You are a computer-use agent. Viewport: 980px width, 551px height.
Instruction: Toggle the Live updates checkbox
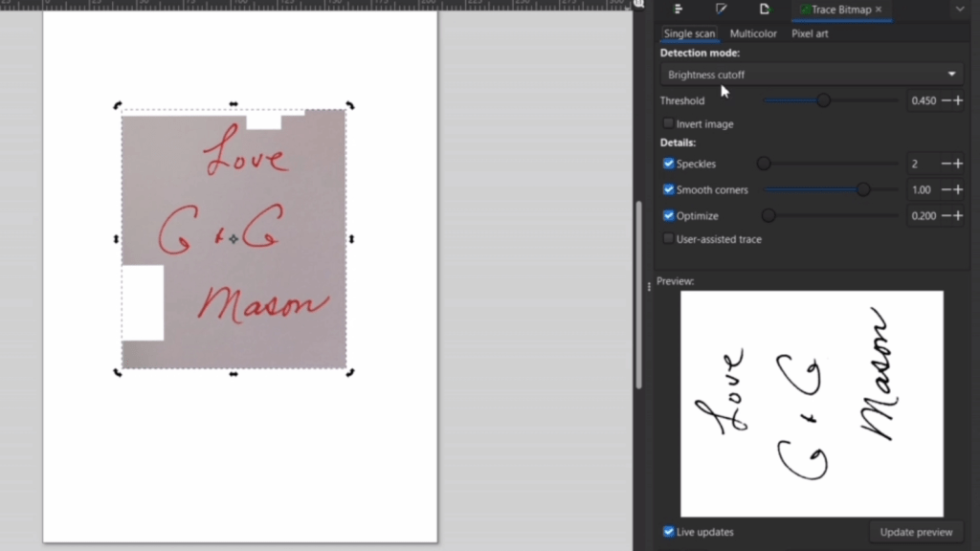point(668,532)
